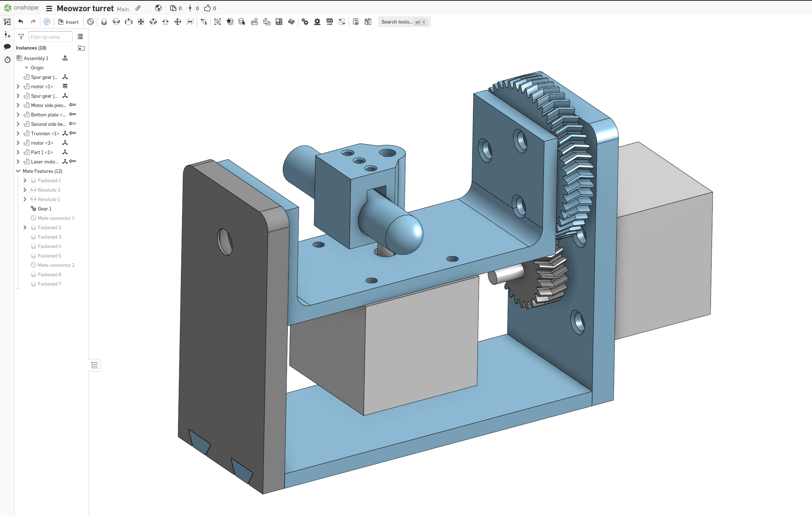Toggle the instance list view icon
812x516 pixels.
[80, 37]
